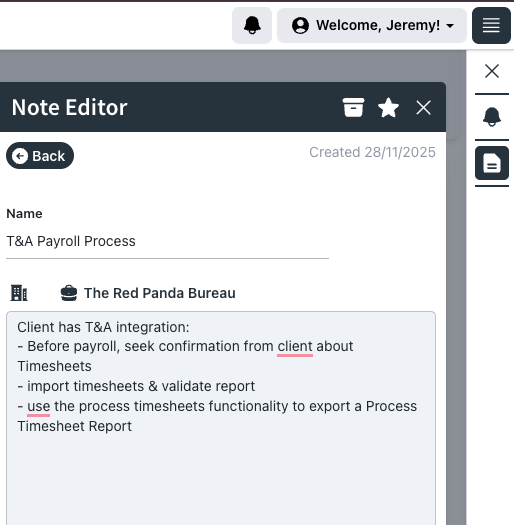Select the notes document icon in sidebar
Viewport: 514px width, 525px height.
coord(492,163)
